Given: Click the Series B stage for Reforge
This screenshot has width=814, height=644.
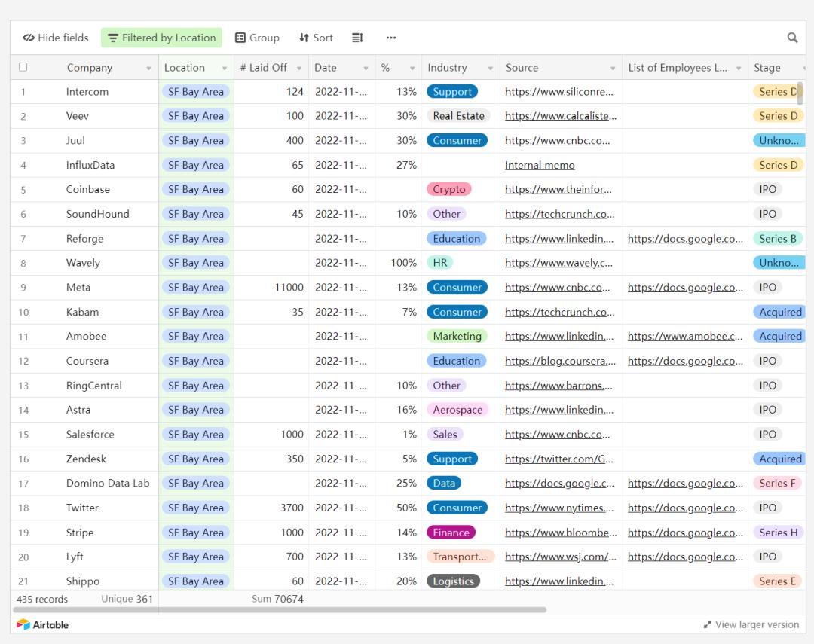Looking at the screenshot, I should pyautogui.click(x=778, y=239).
